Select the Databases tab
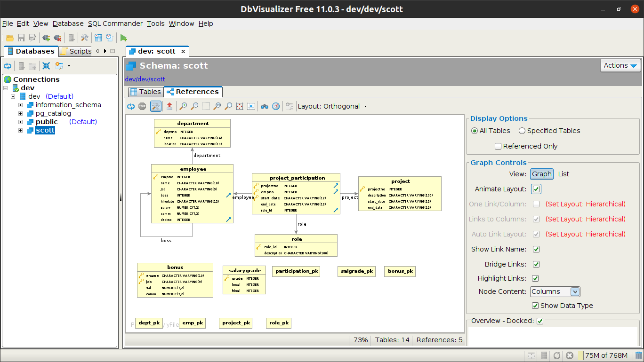The height and width of the screenshot is (362, 644). pos(31,51)
